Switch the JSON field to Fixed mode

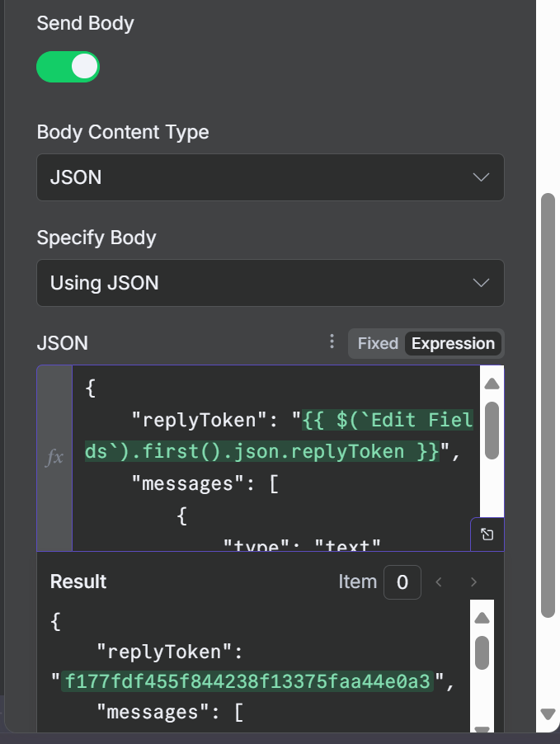(x=378, y=343)
